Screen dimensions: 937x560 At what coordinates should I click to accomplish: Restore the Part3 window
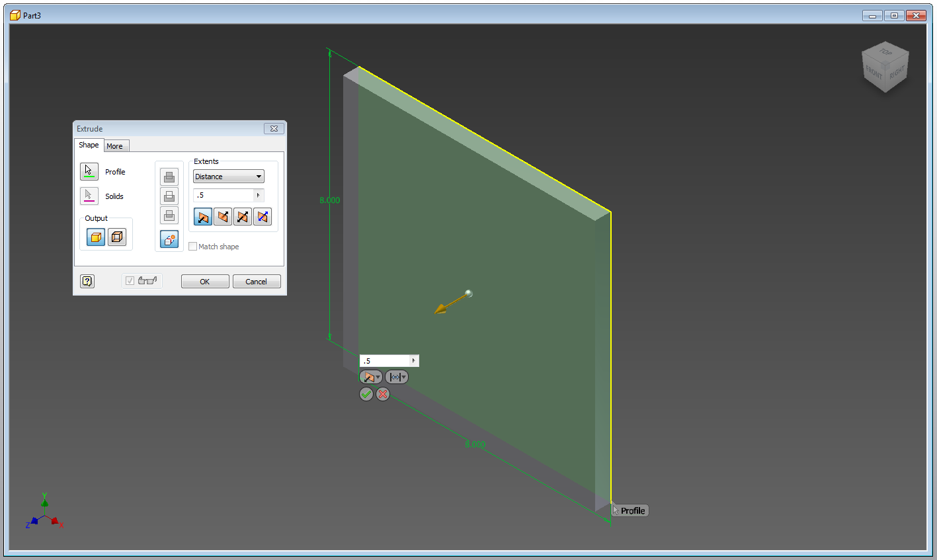[894, 15]
